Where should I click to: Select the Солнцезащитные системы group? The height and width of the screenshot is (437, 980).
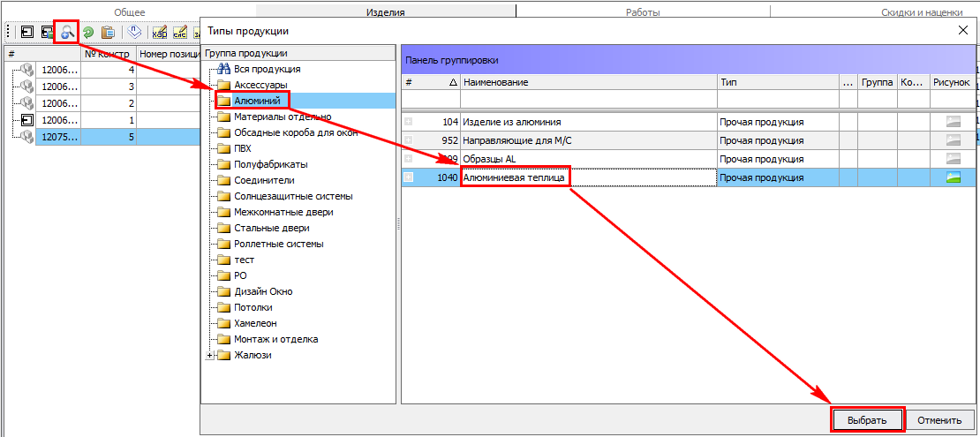tap(293, 196)
